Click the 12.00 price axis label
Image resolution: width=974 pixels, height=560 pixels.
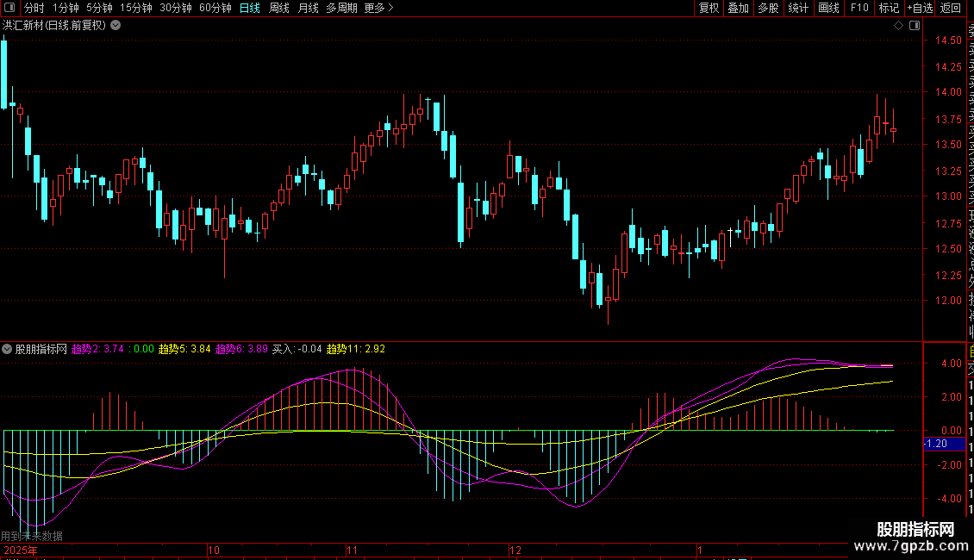[x=948, y=301]
